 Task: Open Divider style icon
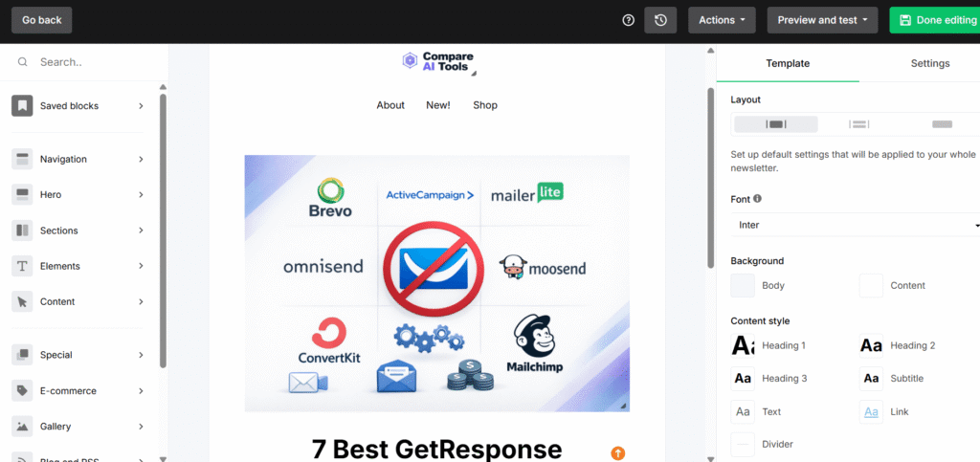click(x=743, y=445)
